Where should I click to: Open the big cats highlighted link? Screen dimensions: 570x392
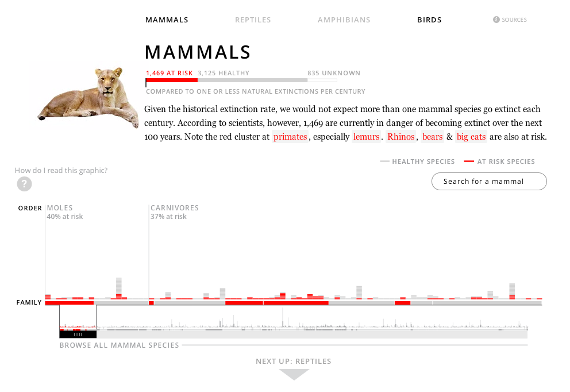point(471,137)
